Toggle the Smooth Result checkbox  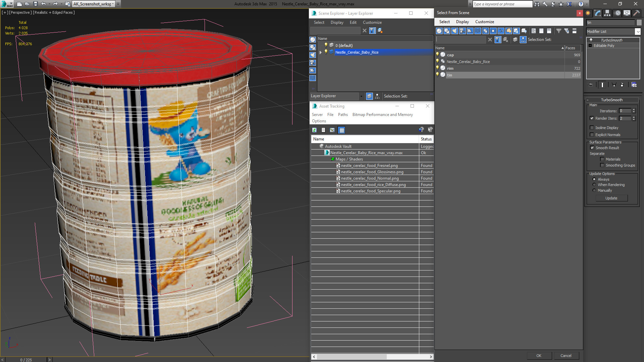[592, 148]
